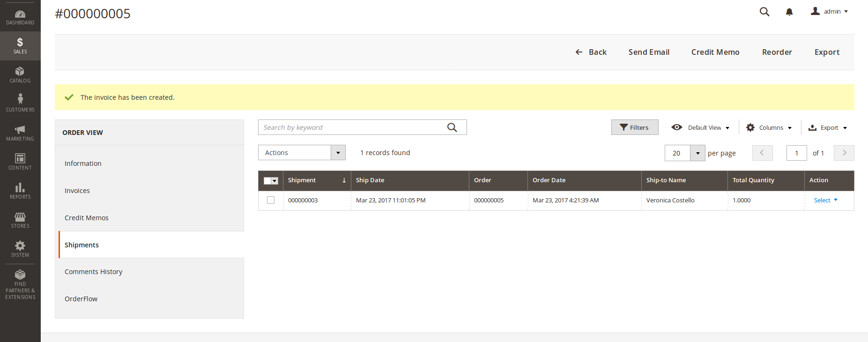Click the search magnifier in keyword field
The width and height of the screenshot is (868, 342).
pyautogui.click(x=452, y=127)
